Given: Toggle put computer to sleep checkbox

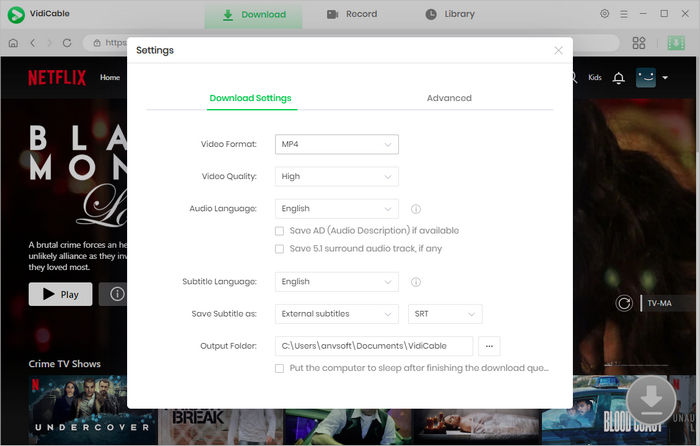Looking at the screenshot, I should pos(279,368).
